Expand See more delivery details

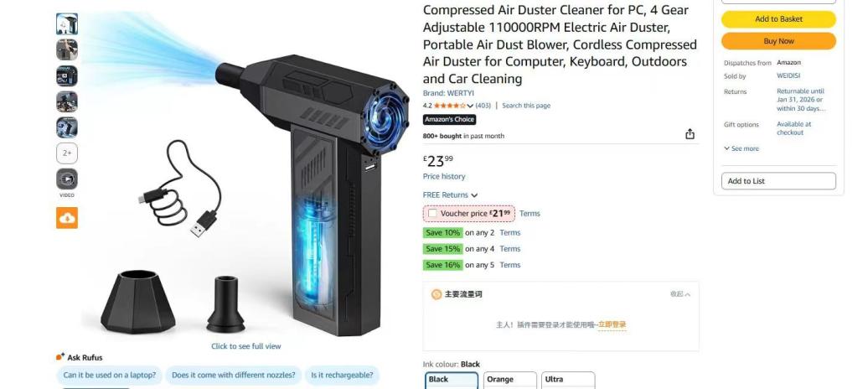click(741, 148)
